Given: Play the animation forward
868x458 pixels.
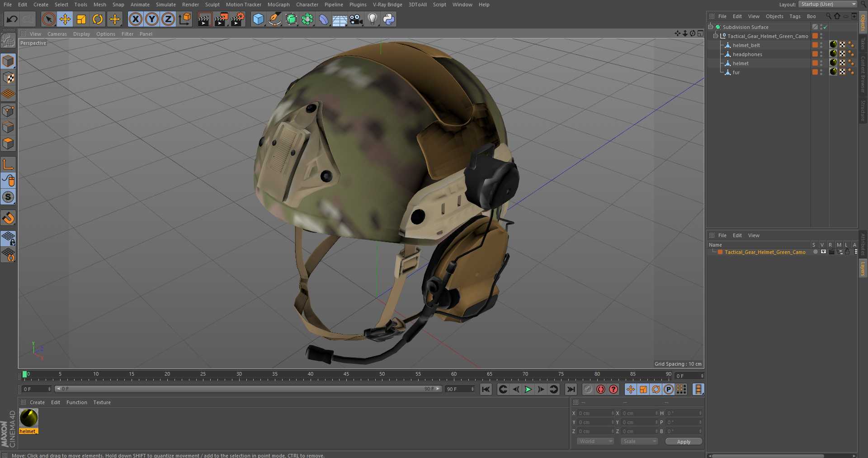Looking at the screenshot, I should 528,389.
